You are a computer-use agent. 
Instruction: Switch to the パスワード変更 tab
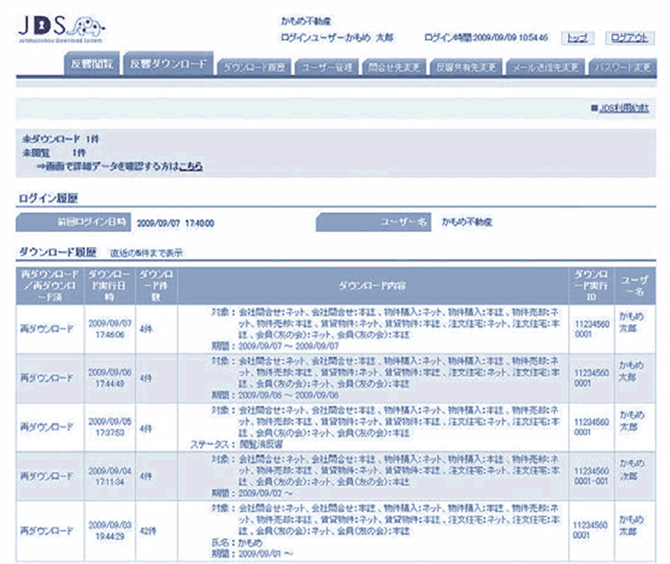(622, 67)
